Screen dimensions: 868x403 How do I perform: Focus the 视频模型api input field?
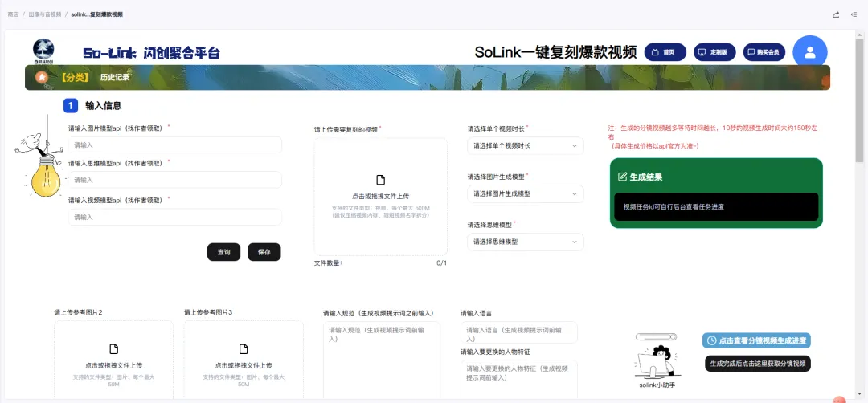pyautogui.click(x=175, y=218)
